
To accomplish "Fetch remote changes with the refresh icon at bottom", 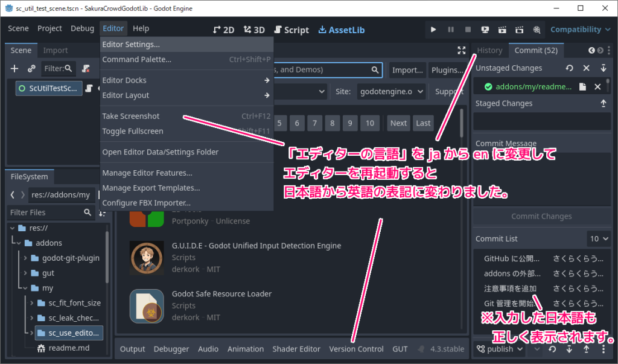I will tap(552, 349).
